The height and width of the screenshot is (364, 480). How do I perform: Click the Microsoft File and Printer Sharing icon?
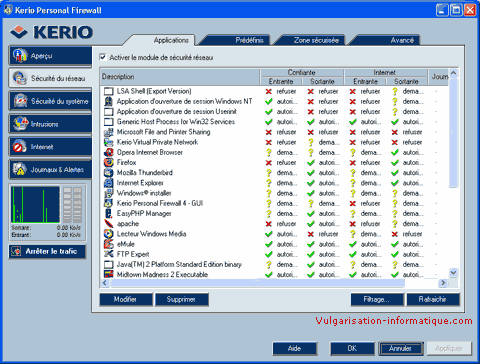pos(109,132)
